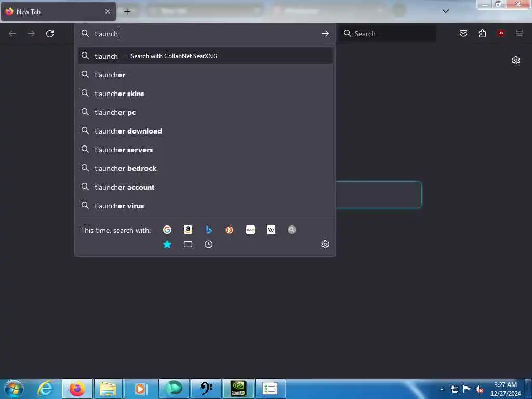Select suggestion 'tlauncher account'

pos(205,187)
